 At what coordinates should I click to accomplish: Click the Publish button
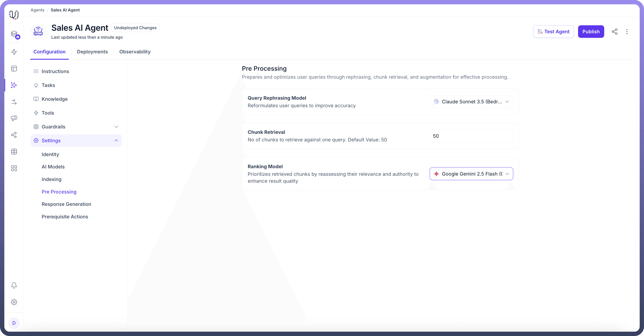[x=591, y=31]
